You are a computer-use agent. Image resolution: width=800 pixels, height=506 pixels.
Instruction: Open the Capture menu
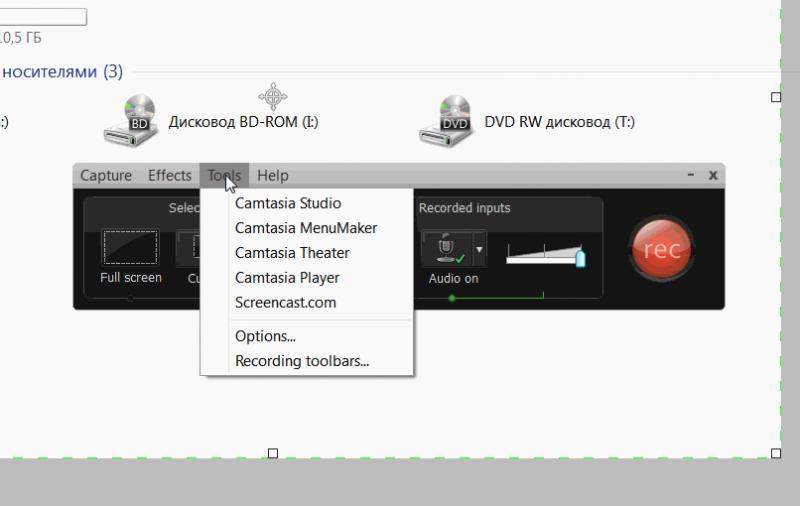click(x=106, y=175)
